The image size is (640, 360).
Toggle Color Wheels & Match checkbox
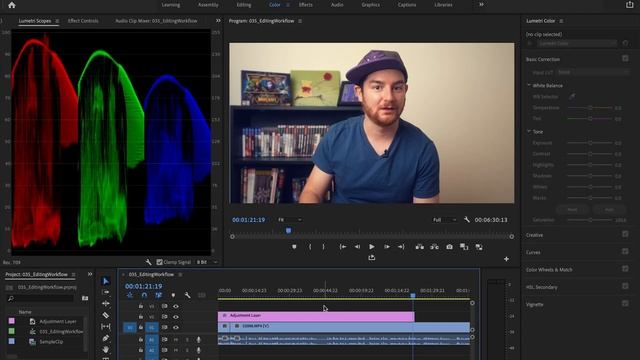click(625, 269)
